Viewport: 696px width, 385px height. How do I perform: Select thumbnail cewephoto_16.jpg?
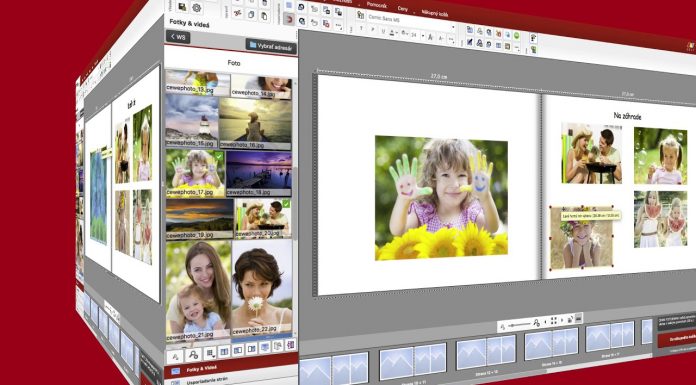coord(256,124)
